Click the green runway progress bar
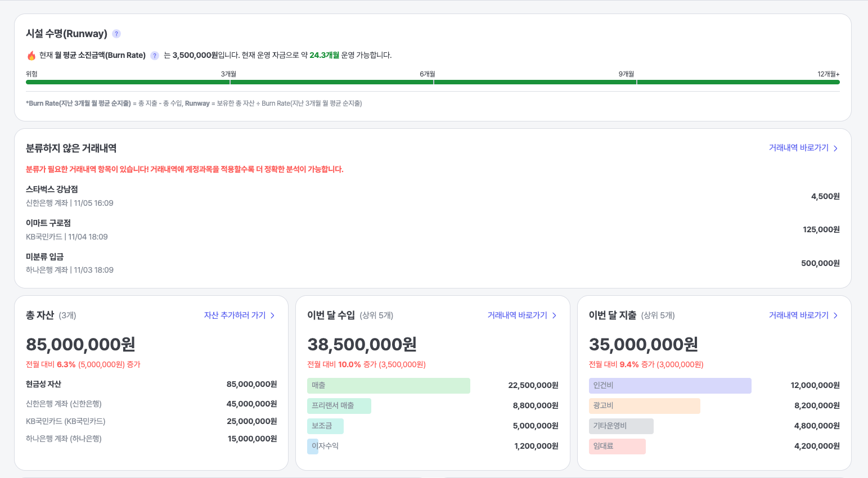Viewport: 868px width, 478px height. [x=433, y=81]
